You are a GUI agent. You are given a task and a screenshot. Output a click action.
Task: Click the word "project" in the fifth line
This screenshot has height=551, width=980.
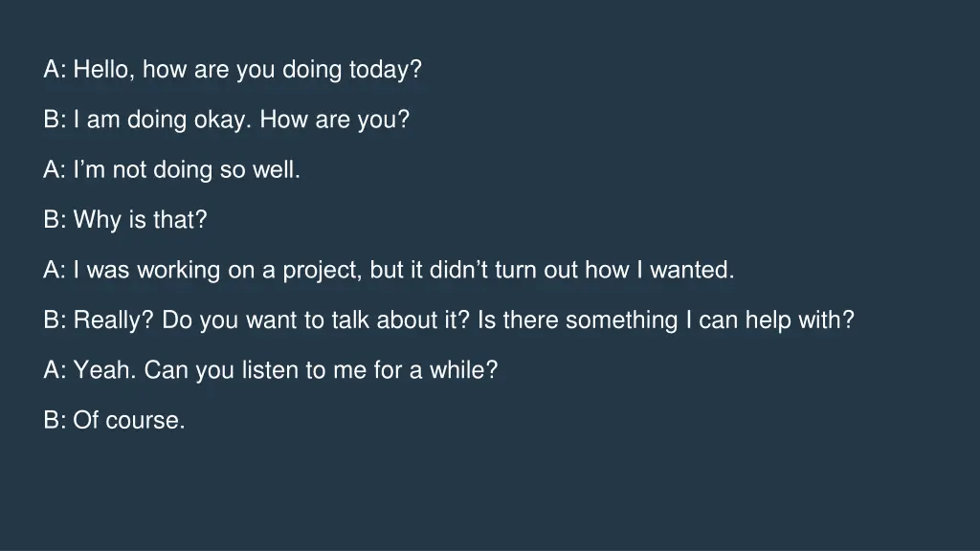click(x=319, y=270)
